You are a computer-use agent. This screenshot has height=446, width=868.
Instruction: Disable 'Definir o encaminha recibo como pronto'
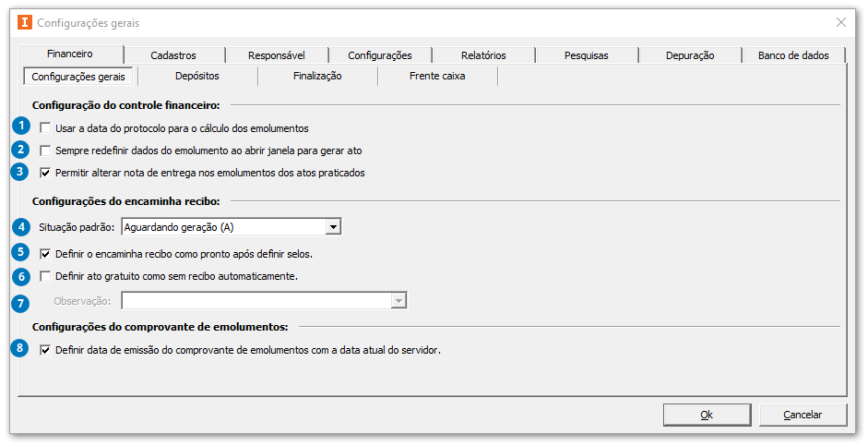click(45, 254)
